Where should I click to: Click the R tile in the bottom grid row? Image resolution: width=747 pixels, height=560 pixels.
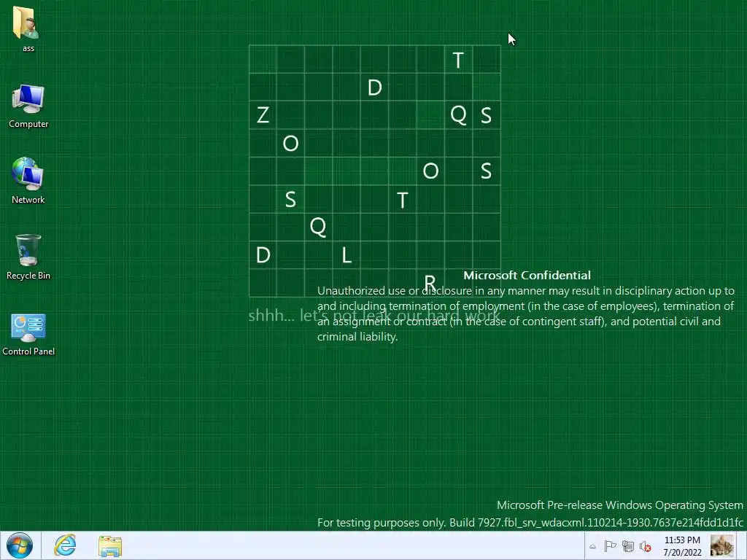click(x=430, y=283)
